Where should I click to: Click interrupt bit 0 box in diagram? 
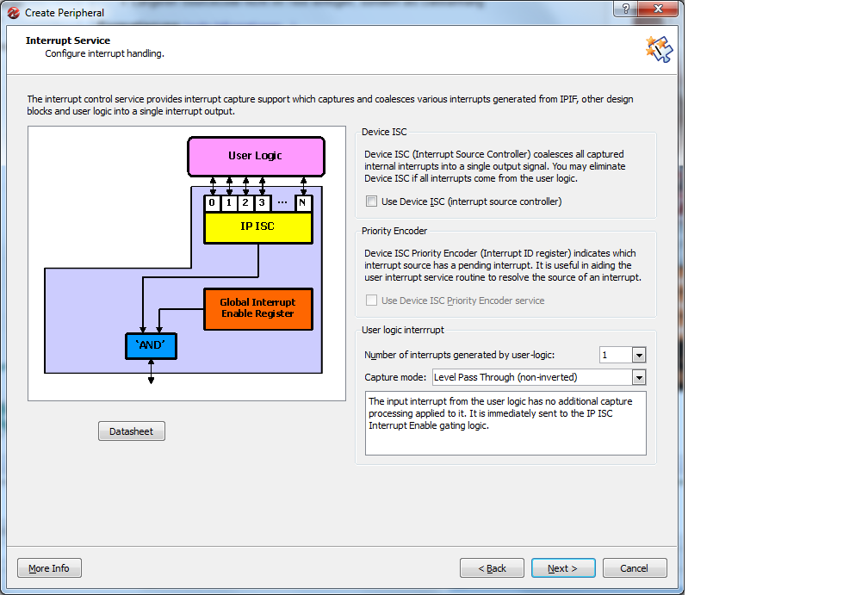(212, 202)
